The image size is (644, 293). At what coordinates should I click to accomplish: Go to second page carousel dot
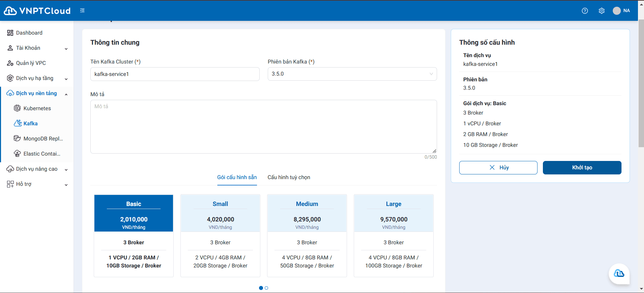266,288
